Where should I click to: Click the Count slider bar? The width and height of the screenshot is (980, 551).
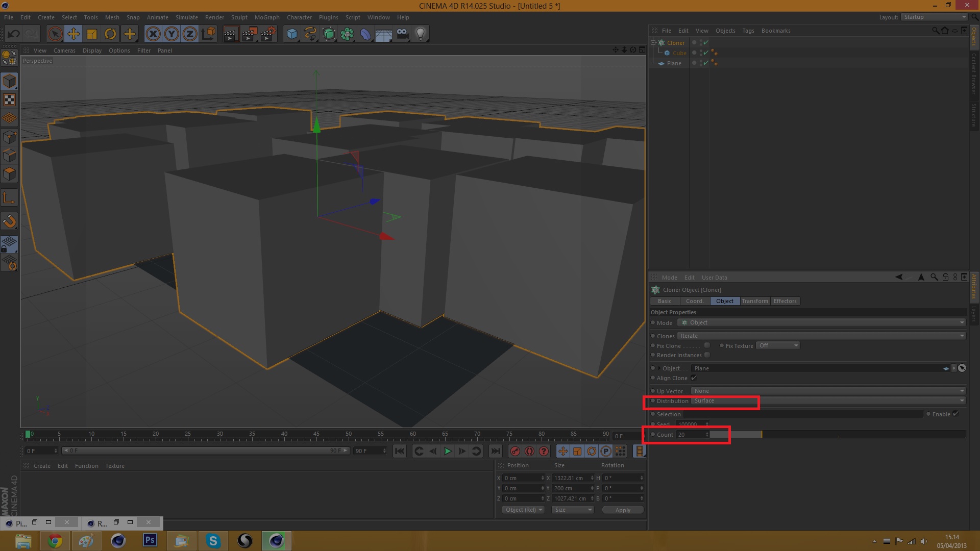click(837, 435)
